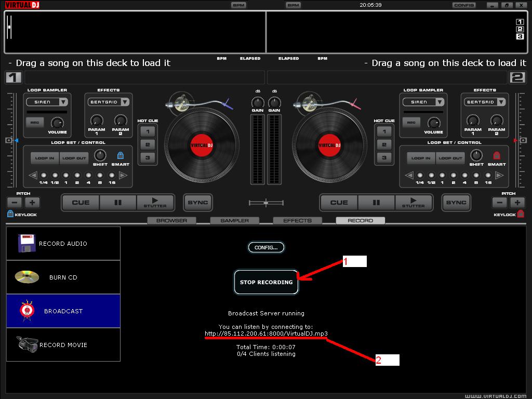532x399 pixels.
Task: Click the deck 1 number icon
Action: [x=14, y=77]
